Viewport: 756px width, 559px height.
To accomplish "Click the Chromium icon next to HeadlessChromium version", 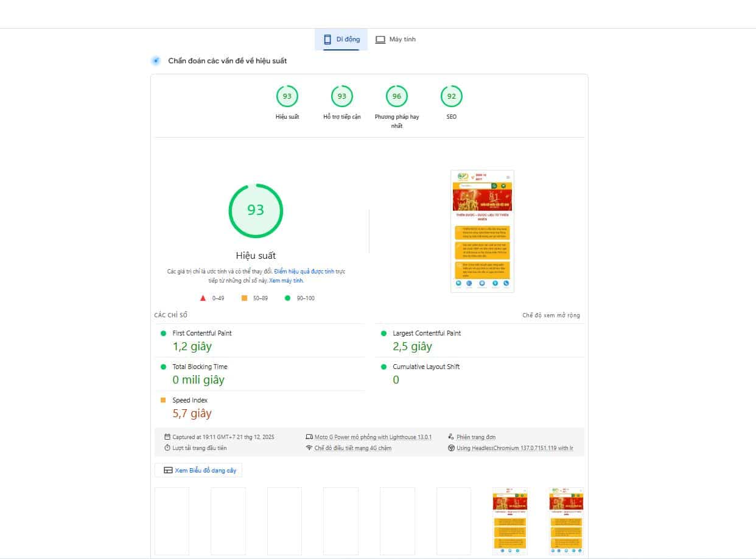I will pyautogui.click(x=450, y=448).
